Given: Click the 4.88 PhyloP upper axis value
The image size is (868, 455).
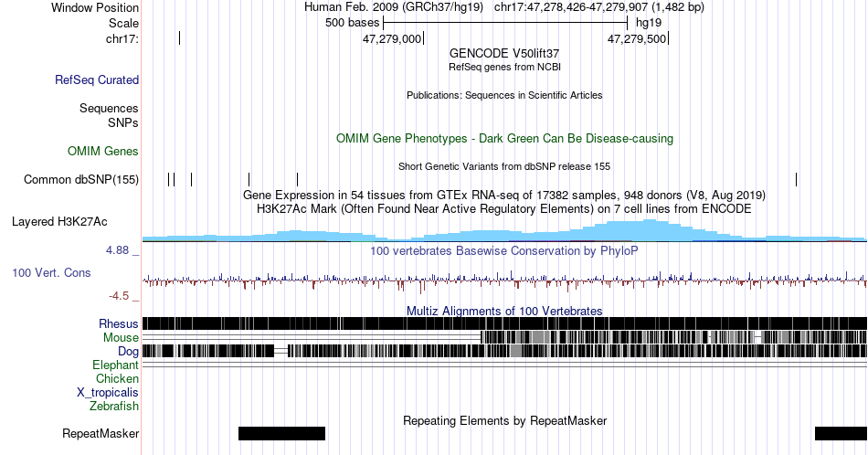Looking at the screenshot, I should pyautogui.click(x=117, y=250).
